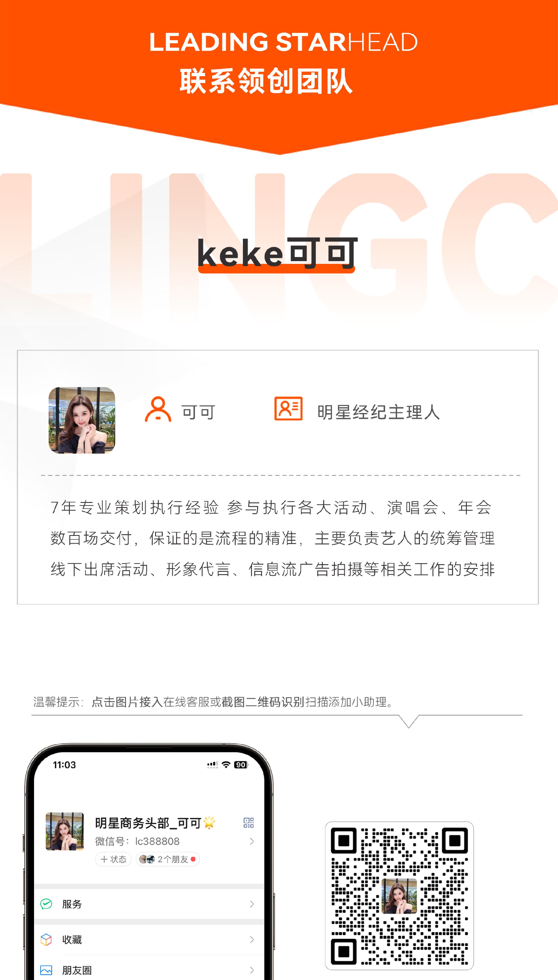Open the small QR code icon in profile
This screenshot has height=980, width=558.
248,823
